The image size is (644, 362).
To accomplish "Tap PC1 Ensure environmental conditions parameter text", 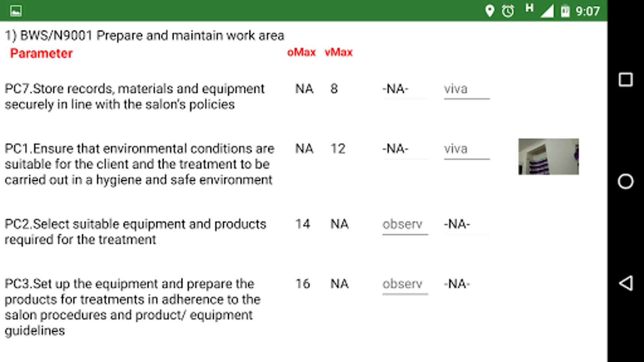I will 139,164.
